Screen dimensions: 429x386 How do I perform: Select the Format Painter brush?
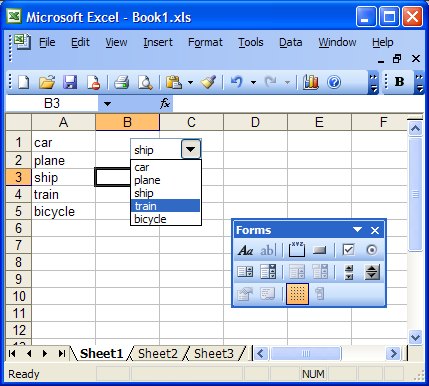pyautogui.click(x=208, y=82)
